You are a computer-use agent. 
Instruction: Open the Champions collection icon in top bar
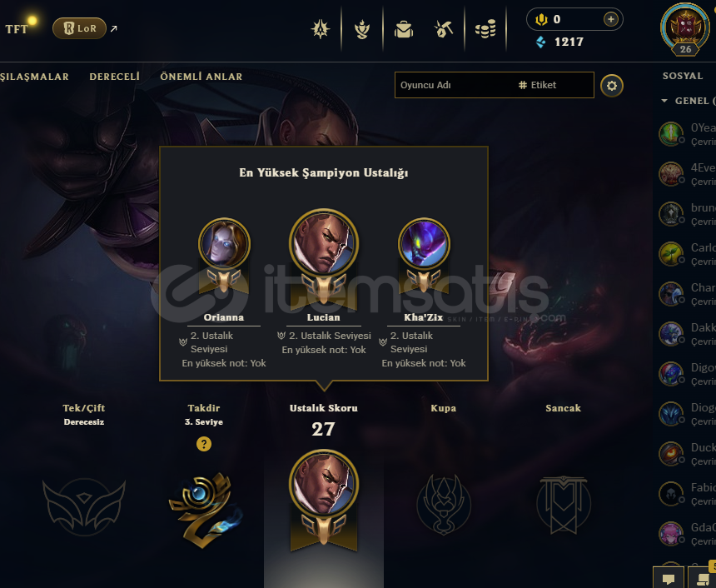[321, 30]
